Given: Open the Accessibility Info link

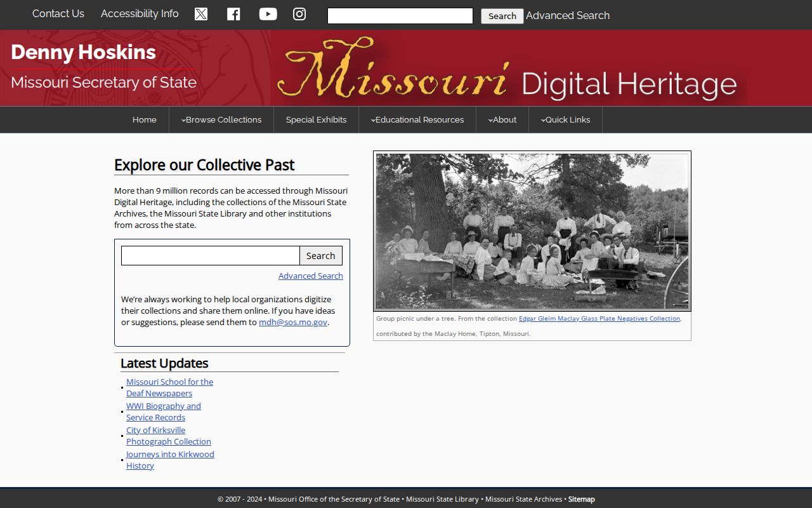Looking at the screenshot, I should tap(140, 14).
